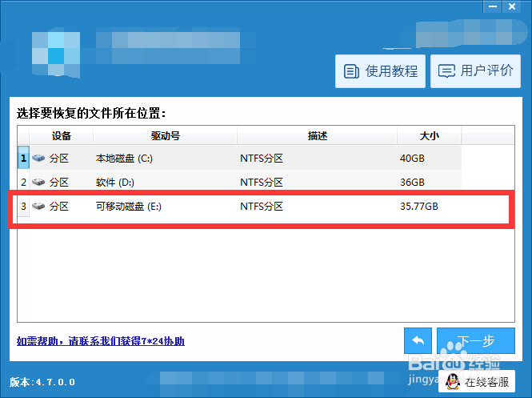Screen dimensions: 532x398
Task: Proceed with the 下一步 next button
Action: coord(476,340)
